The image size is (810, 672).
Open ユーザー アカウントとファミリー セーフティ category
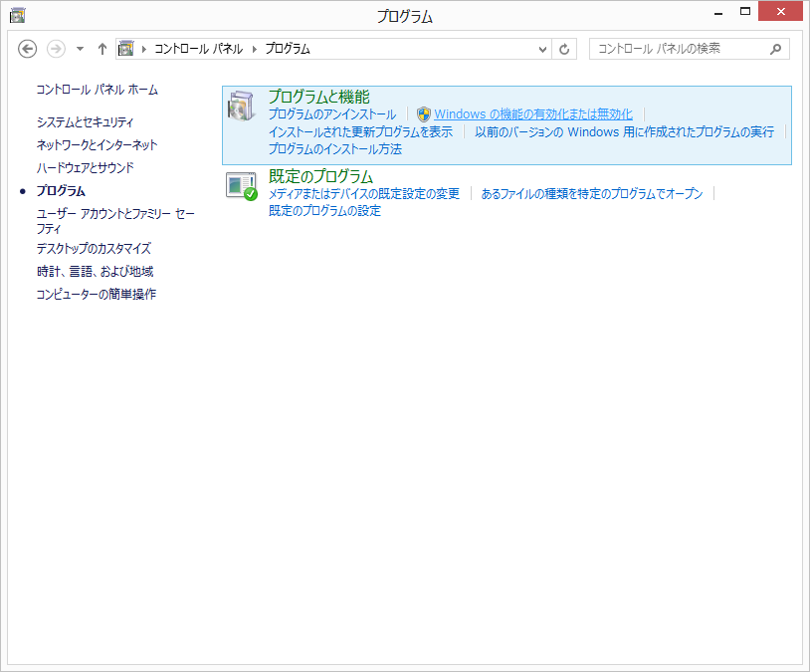(x=115, y=221)
